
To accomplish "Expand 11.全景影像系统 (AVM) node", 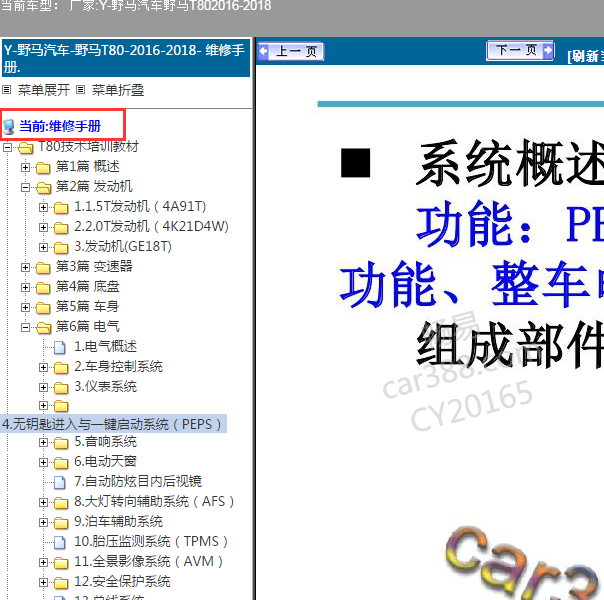I will click(x=44, y=563).
